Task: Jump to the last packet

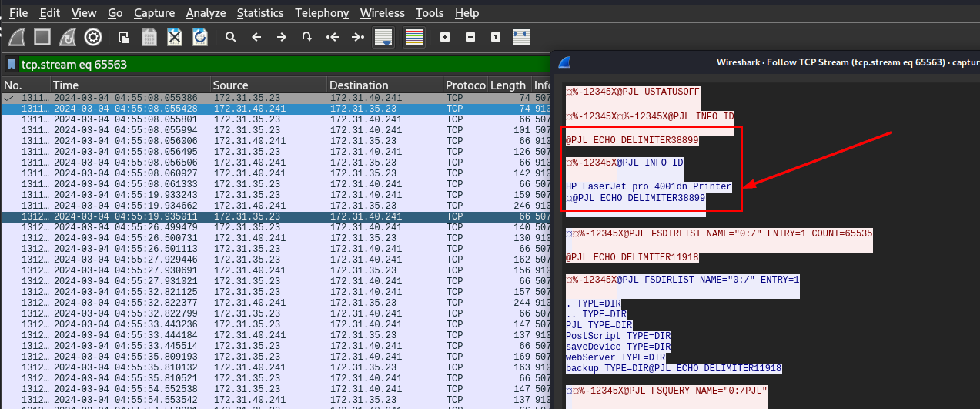Action: (x=357, y=36)
